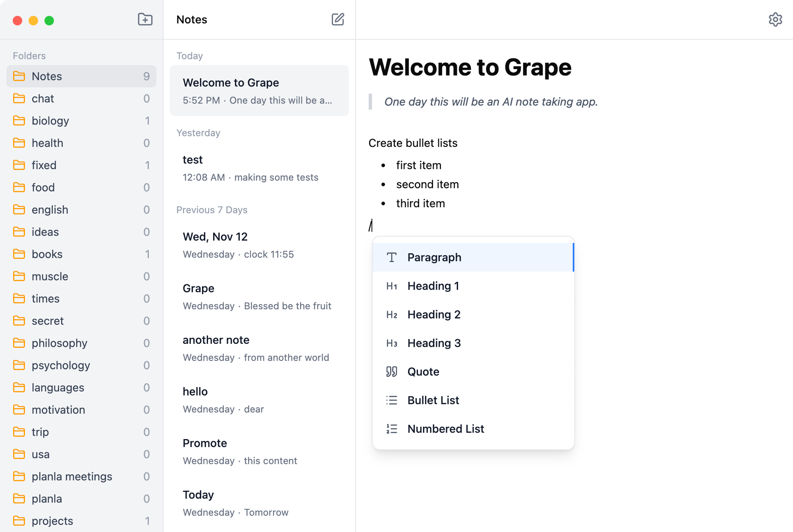
Task: Create a new folder
Action: [x=145, y=19]
